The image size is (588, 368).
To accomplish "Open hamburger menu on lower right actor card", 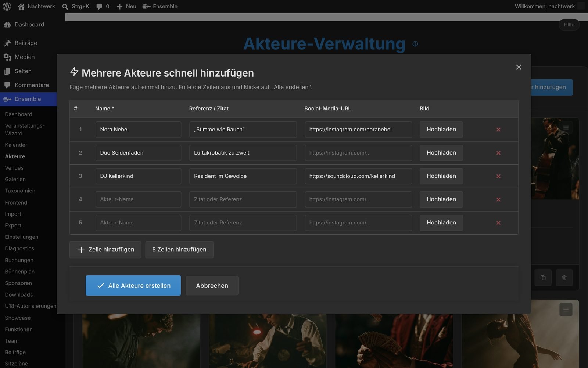I will tap(566, 309).
